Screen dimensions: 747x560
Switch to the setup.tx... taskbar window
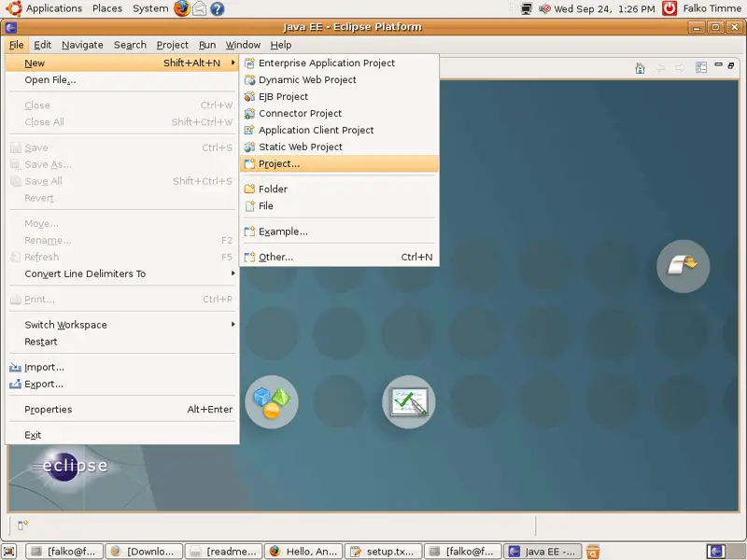[x=383, y=552]
